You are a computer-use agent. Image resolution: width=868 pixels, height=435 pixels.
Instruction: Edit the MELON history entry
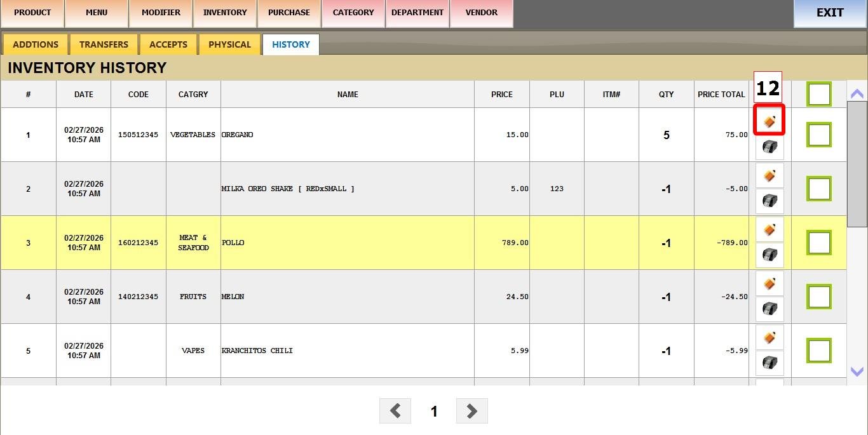pos(769,283)
